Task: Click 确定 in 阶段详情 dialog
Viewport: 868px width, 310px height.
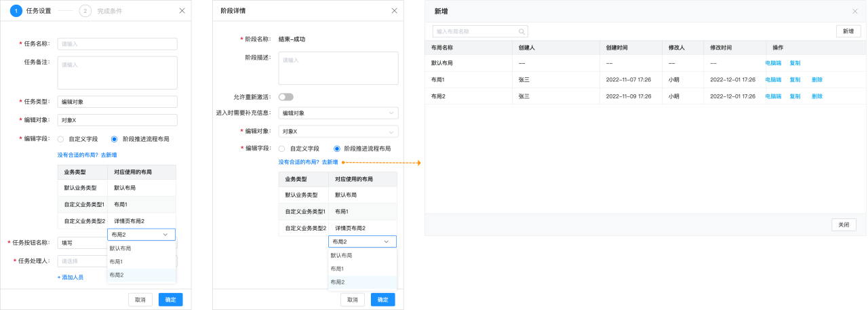Action: click(383, 300)
